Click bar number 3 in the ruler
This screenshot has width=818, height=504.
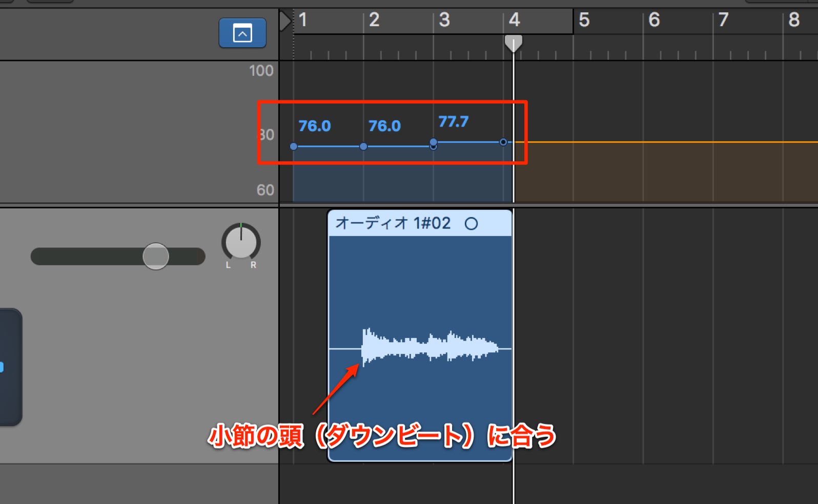pos(444,20)
